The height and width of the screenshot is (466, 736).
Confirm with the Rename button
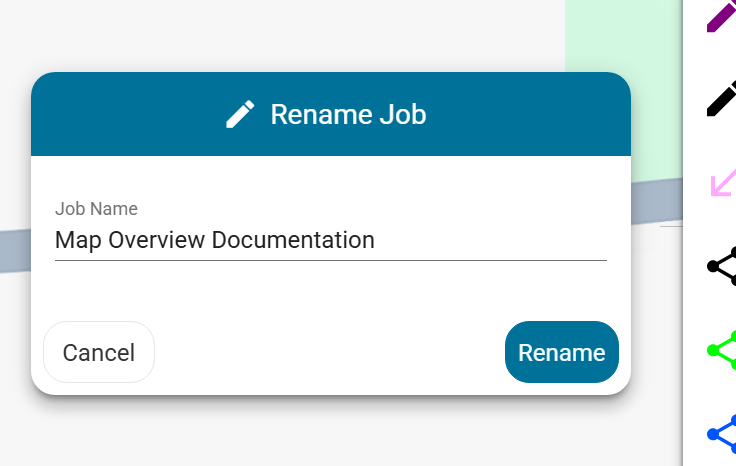pyautogui.click(x=562, y=352)
